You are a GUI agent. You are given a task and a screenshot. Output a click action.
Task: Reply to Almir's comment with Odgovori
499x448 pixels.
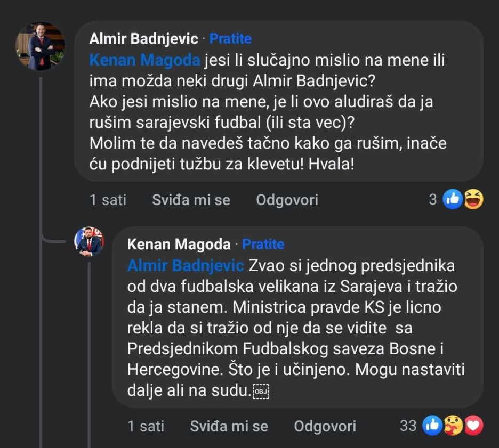287,200
